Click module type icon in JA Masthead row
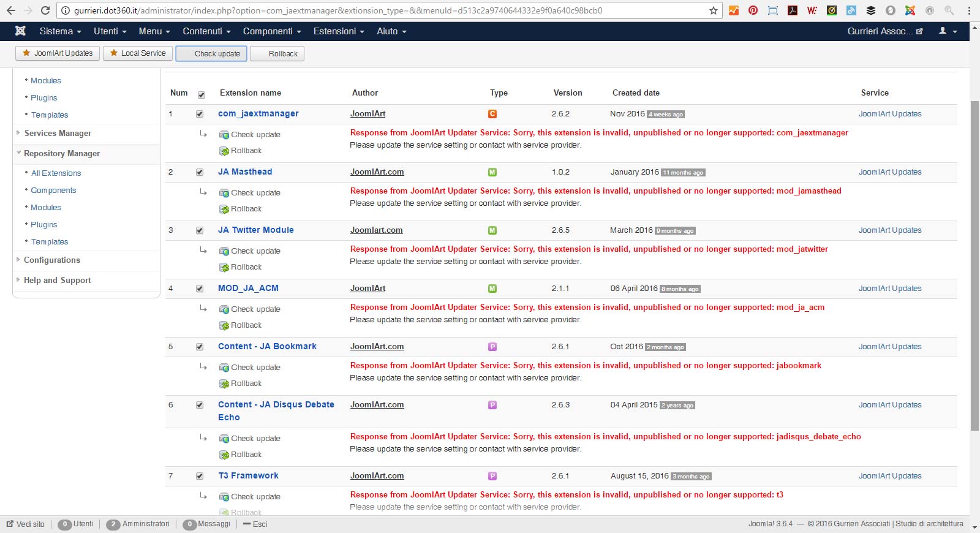This screenshot has height=533, width=980. (492, 172)
